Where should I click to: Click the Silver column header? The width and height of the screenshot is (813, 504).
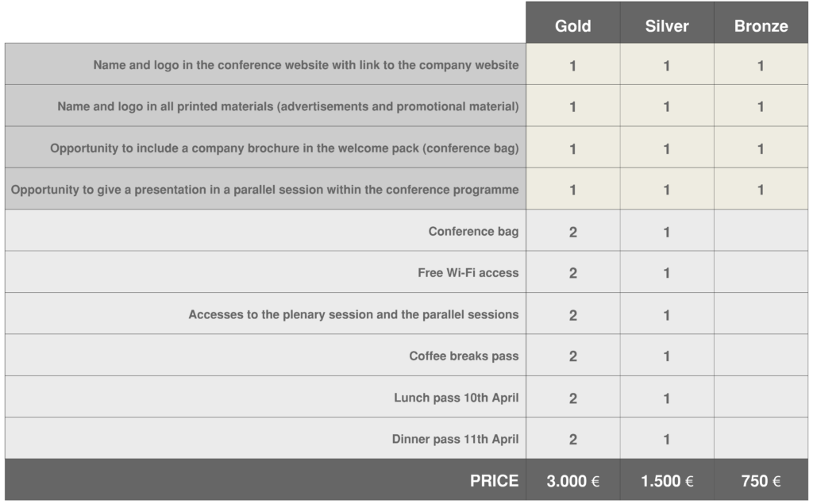[x=666, y=25]
